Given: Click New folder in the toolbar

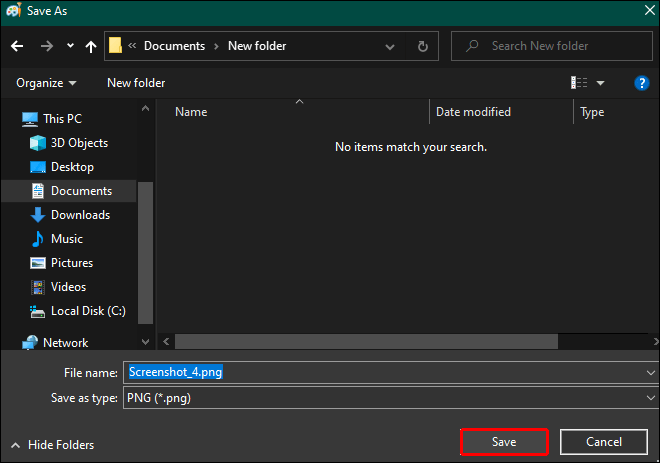Looking at the screenshot, I should coord(136,83).
